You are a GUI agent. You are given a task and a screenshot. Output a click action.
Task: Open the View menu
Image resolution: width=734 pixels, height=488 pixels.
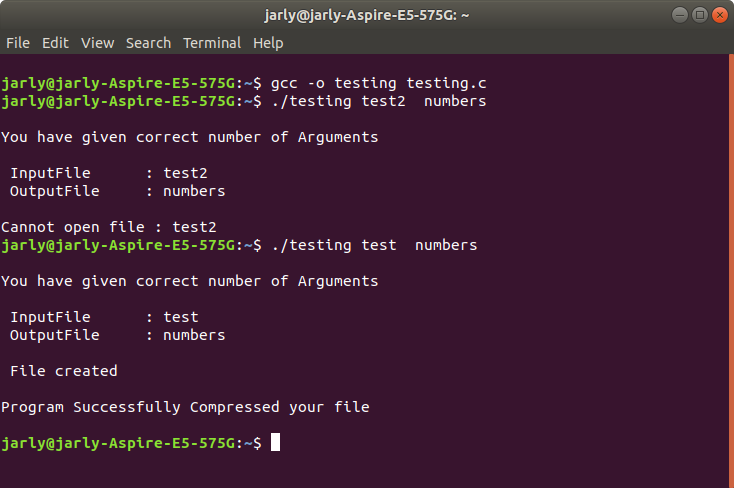(x=97, y=43)
